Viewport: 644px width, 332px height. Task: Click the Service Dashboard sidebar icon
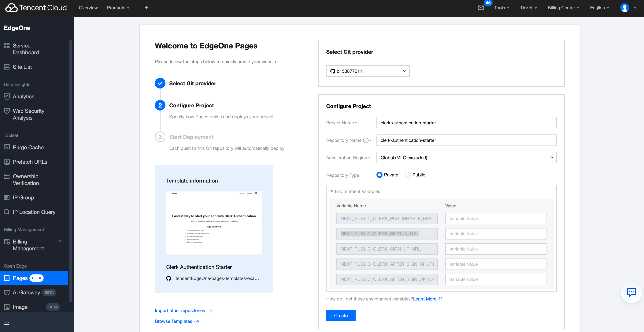pyautogui.click(x=7, y=46)
